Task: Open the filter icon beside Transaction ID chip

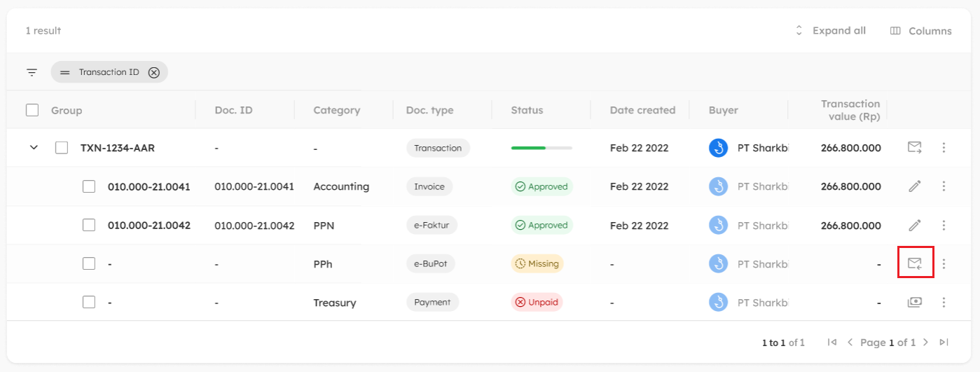Action: pos(32,72)
